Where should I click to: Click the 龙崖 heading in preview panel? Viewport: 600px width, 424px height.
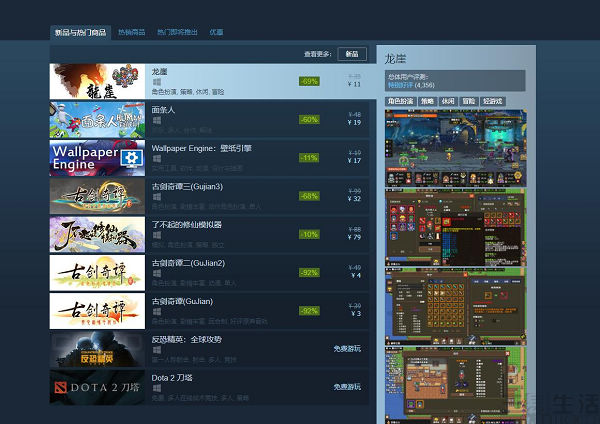[395, 59]
